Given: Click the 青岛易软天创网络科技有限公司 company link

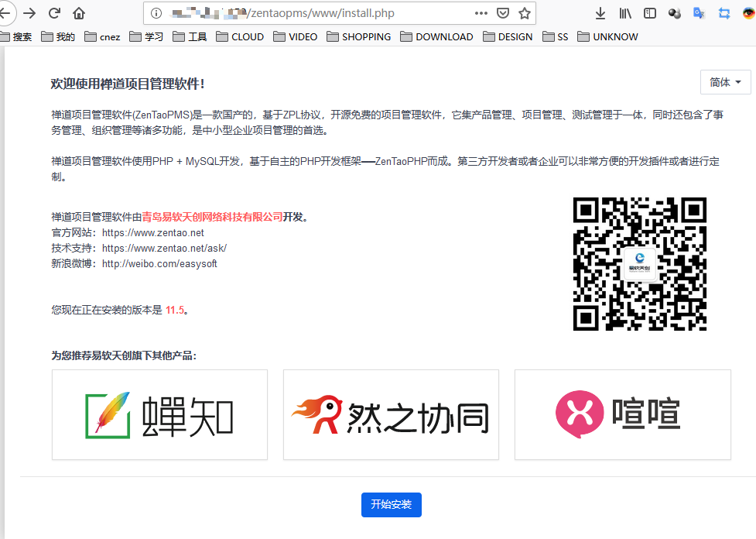Looking at the screenshot, I should 212,217.
